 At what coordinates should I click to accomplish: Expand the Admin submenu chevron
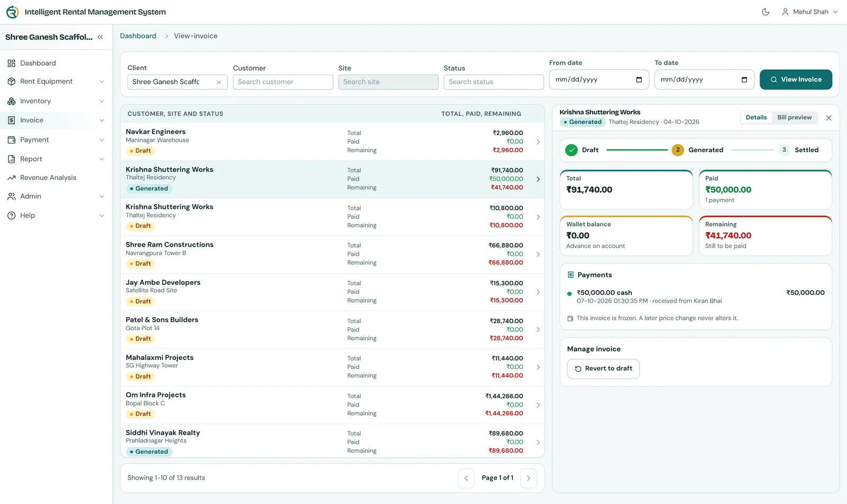(102, 196)
